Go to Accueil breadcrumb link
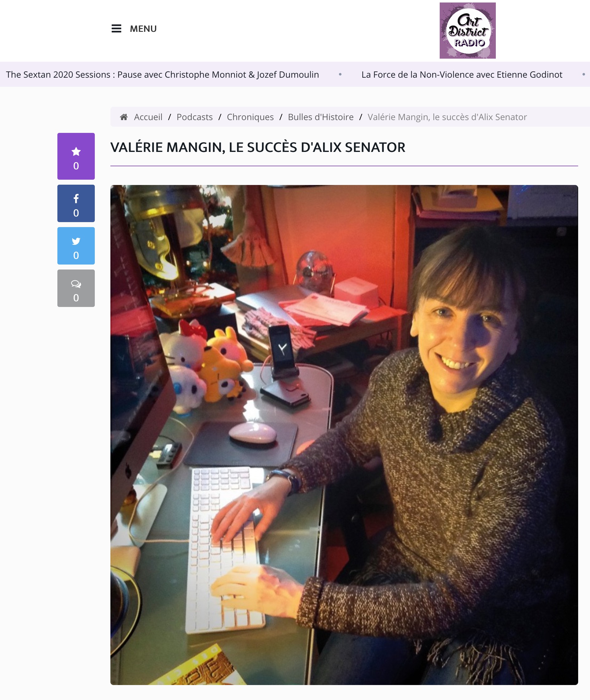The image size is (590, 700). click(148, 117)
